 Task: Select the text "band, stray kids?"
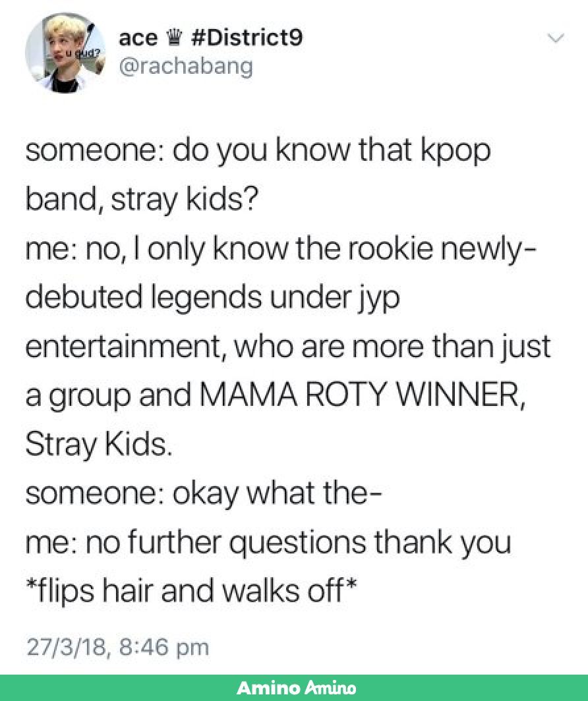pyautogui.click(x=142, y=200)
